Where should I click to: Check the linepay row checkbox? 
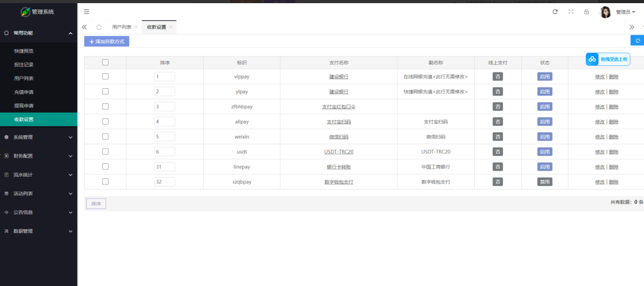pos(105,166)
